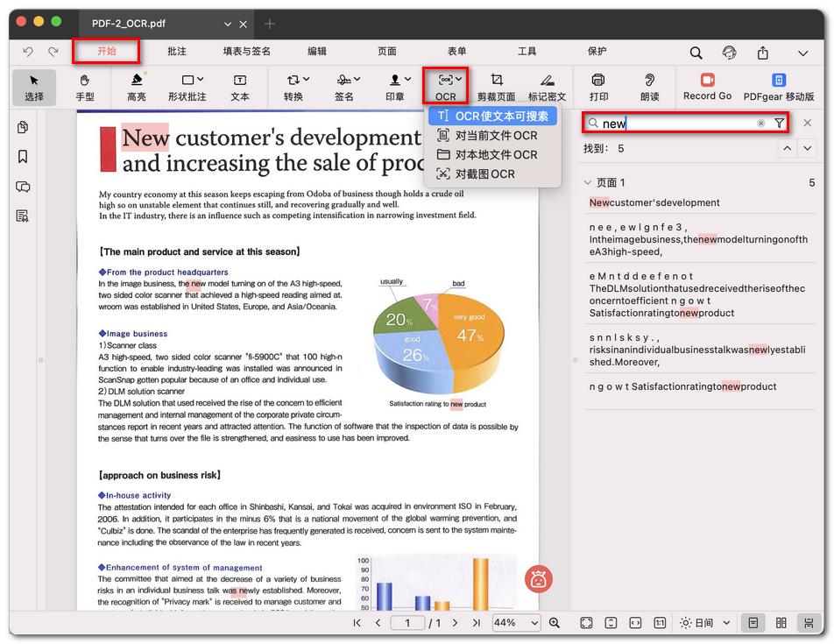Click the search field containing "new"
The width and height of the screenshot is (834, 644).
678,124
